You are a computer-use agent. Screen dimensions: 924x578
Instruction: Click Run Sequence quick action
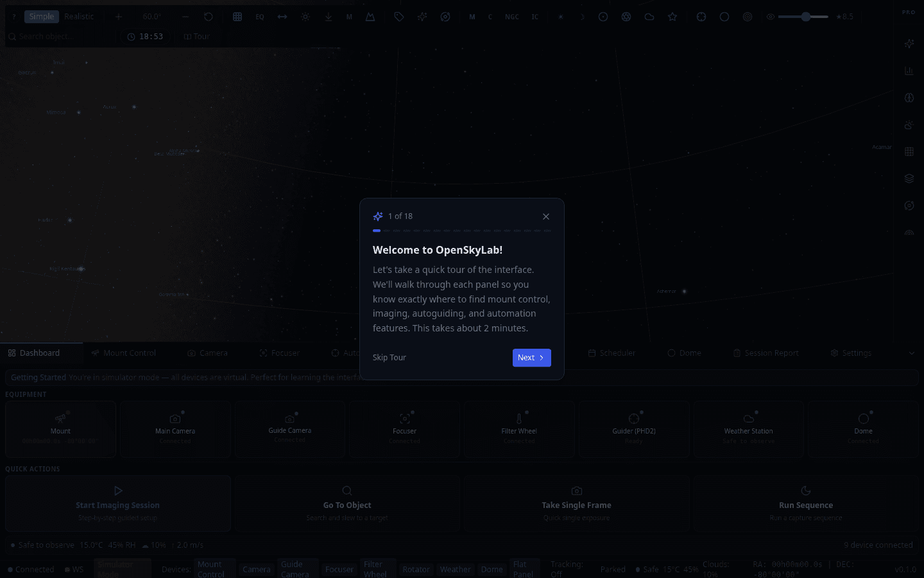806,504
